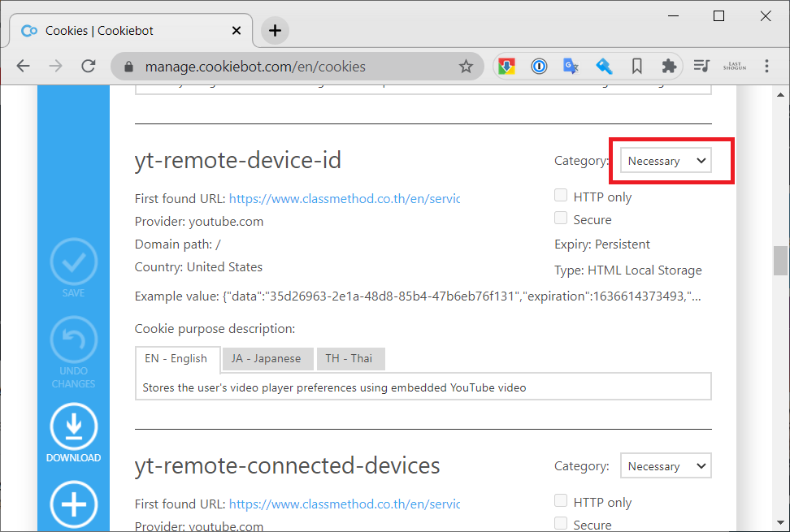The height and width of the screenshot is (532, 790).
Task: Open Category dropdown for yt-remote-connected-devices
Action: pyautogui.click(x=665, y=465)
